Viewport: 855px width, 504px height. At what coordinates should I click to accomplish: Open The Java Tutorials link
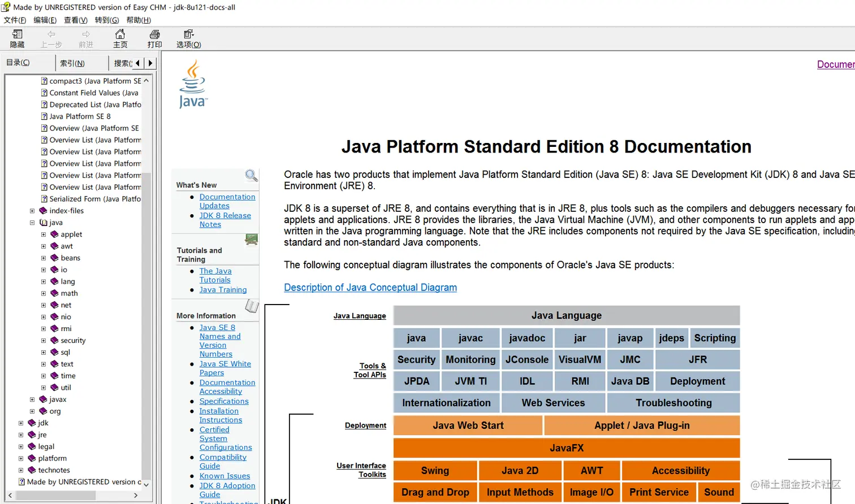pos(215,275)
